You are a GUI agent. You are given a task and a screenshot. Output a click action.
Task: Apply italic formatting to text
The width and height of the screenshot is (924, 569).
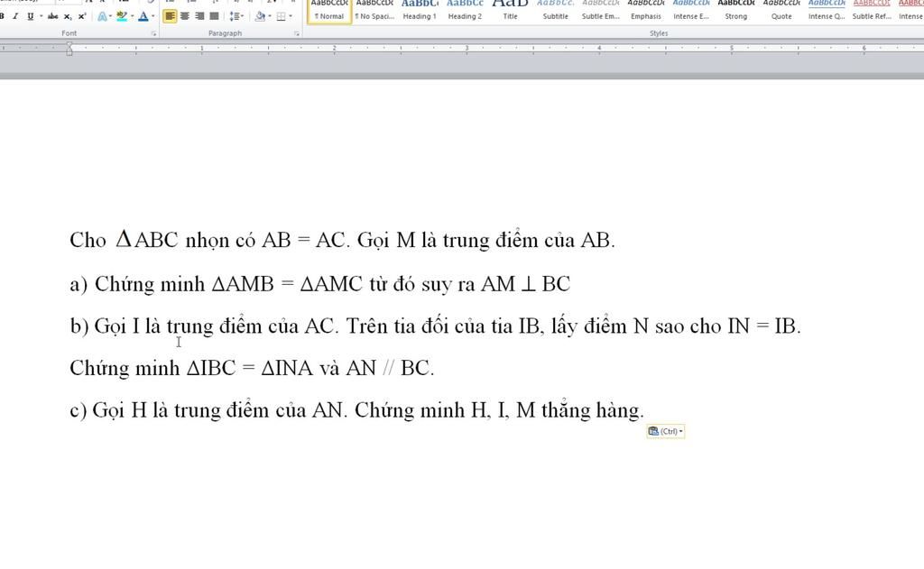[x=15, y=16]
